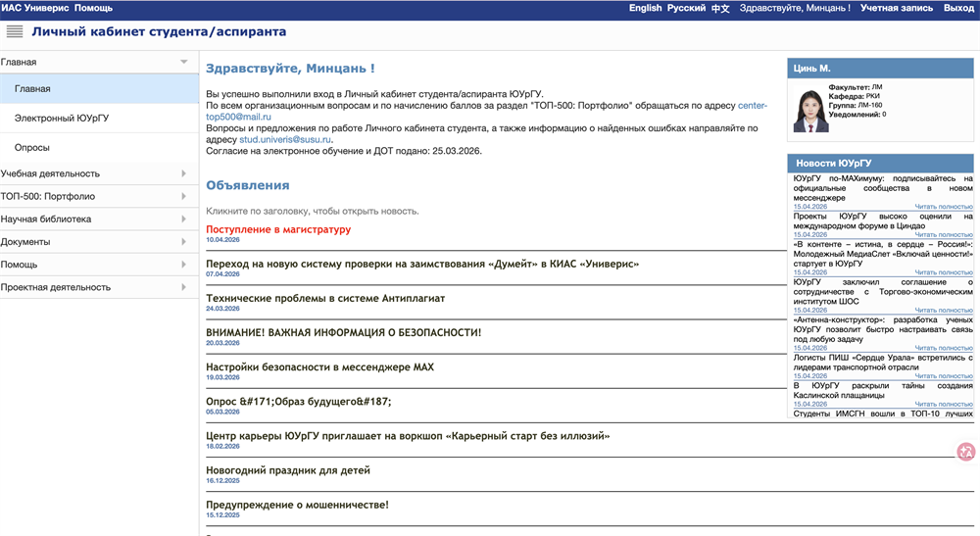Open Новогодний праздник для детей announcement
The height and width of the screenshot is (536, 980).
pos(288,469)
